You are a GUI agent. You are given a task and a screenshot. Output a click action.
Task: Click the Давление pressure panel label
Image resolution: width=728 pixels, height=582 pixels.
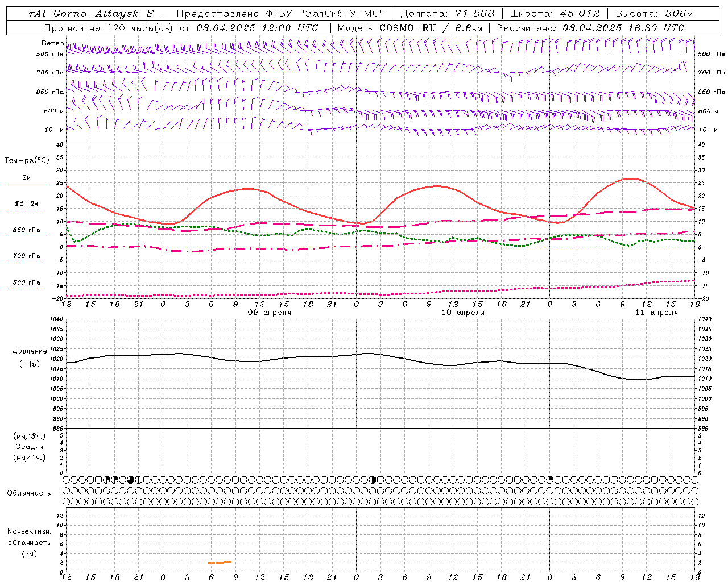pyautogui.click(x=30, y=351)
